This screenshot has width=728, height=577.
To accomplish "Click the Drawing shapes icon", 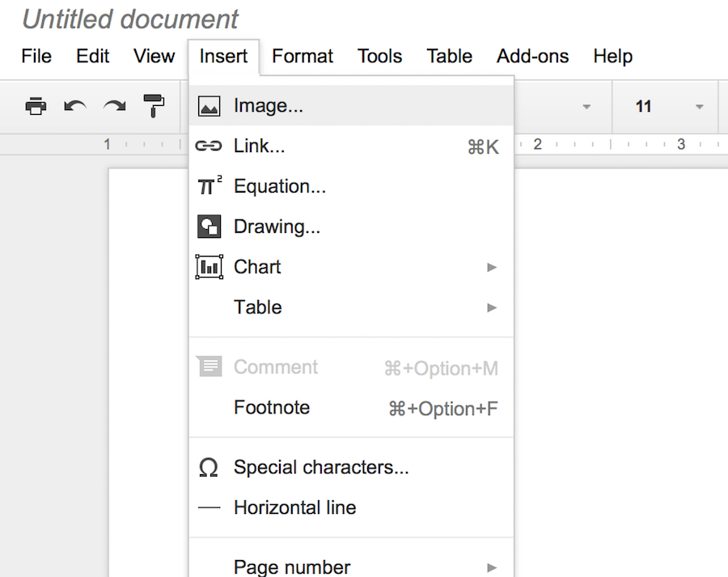I will [x=210, y=227].
